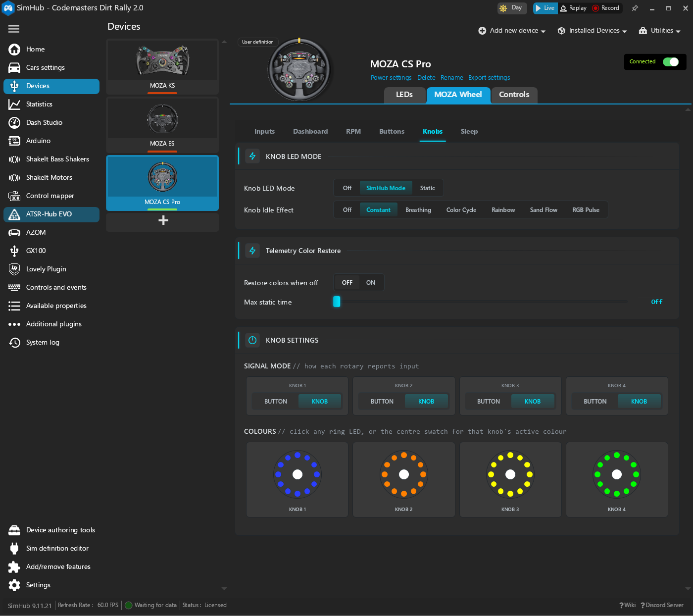Select the MOZA KS device thumbnail

pyautogui.click(x=162, y=67)
